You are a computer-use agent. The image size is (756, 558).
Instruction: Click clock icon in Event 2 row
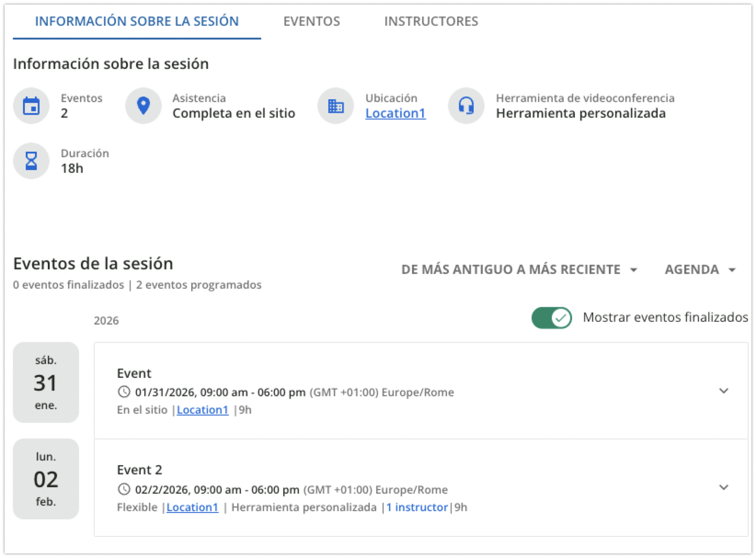coord(124,489)
